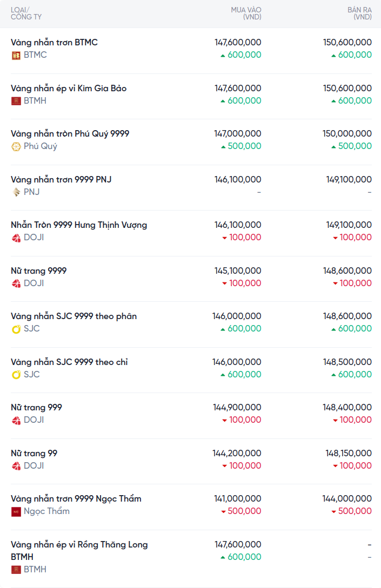This screenshot has width=381, height=588.
Task: Click the PNJ brand logo icon
Action: 16,192
